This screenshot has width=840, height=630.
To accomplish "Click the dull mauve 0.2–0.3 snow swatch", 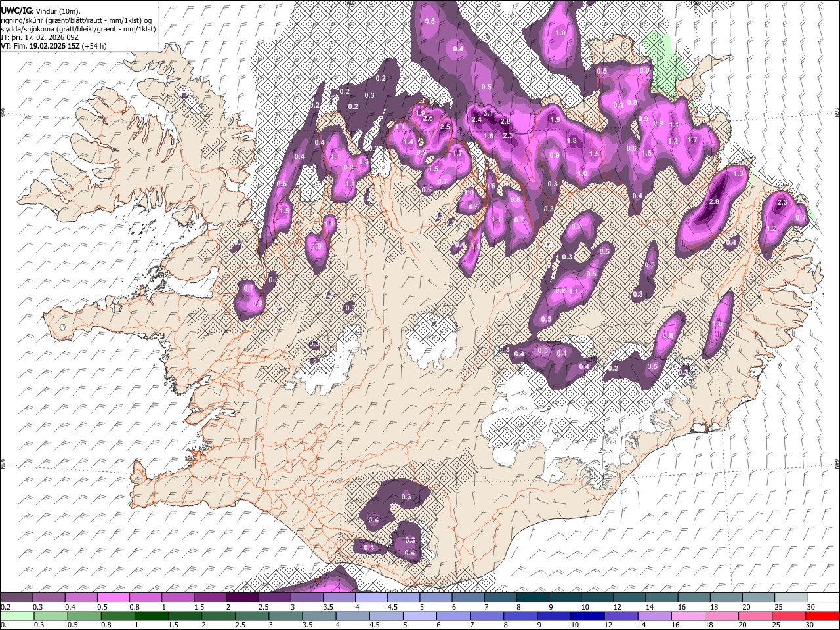I will tap(16, 597).
